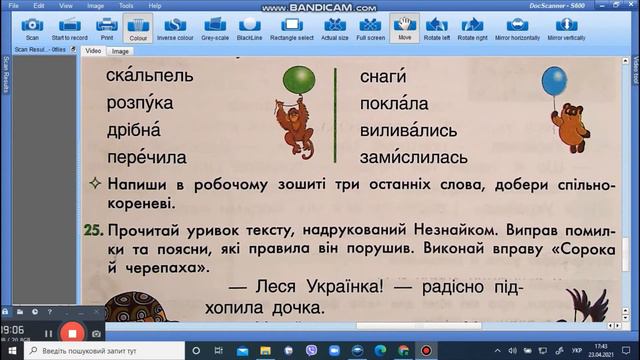
Task: Stop the Bandicam recording
Action: pyautogui.click(x=72, y=333)
